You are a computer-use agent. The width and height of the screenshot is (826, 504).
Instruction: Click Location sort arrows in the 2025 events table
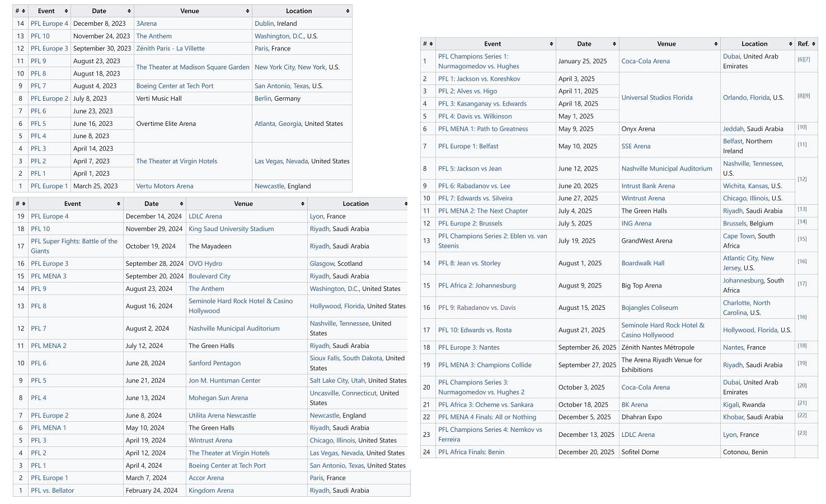[790, 44]
